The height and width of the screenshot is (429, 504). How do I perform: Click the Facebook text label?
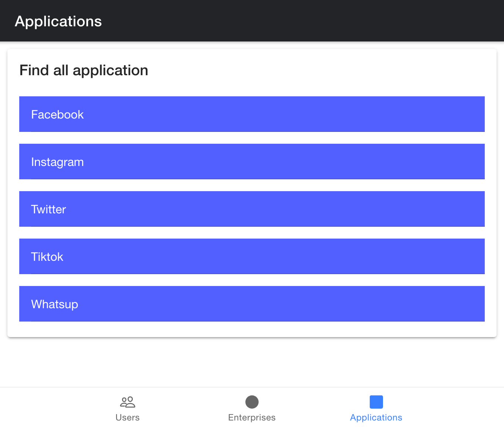(57, 114)
